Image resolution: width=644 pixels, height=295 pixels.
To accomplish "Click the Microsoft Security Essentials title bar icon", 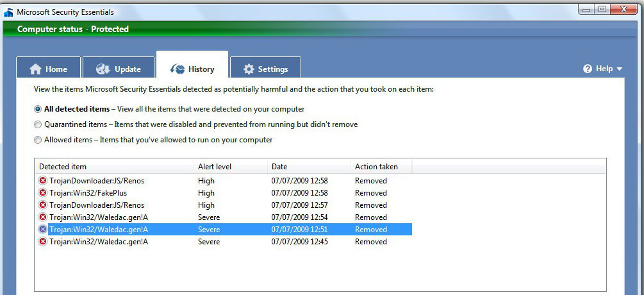I will (x=8, y=12).
